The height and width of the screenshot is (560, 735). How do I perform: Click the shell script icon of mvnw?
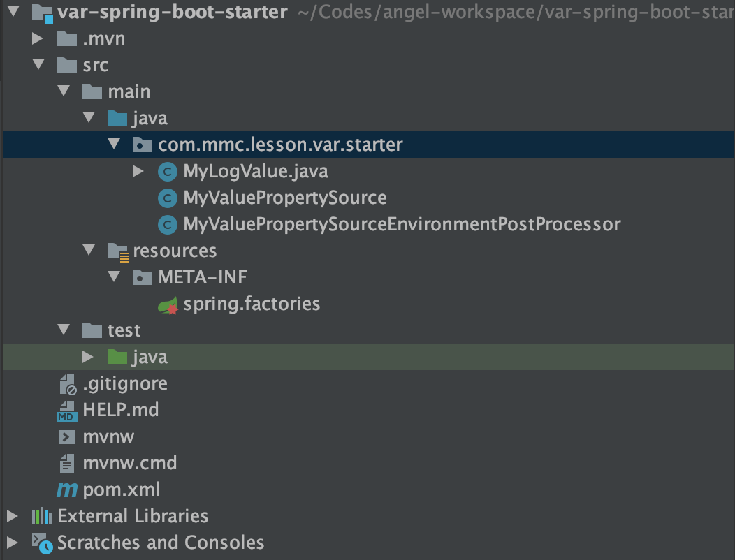(66, 437)
